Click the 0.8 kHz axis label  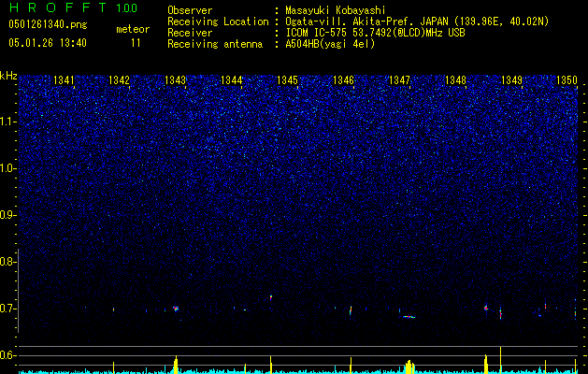coord(7,262)
